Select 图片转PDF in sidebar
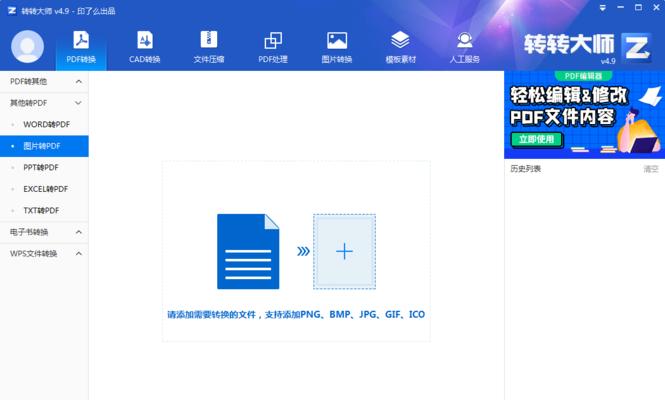This screenshot has width=665, height=400. 44,146
